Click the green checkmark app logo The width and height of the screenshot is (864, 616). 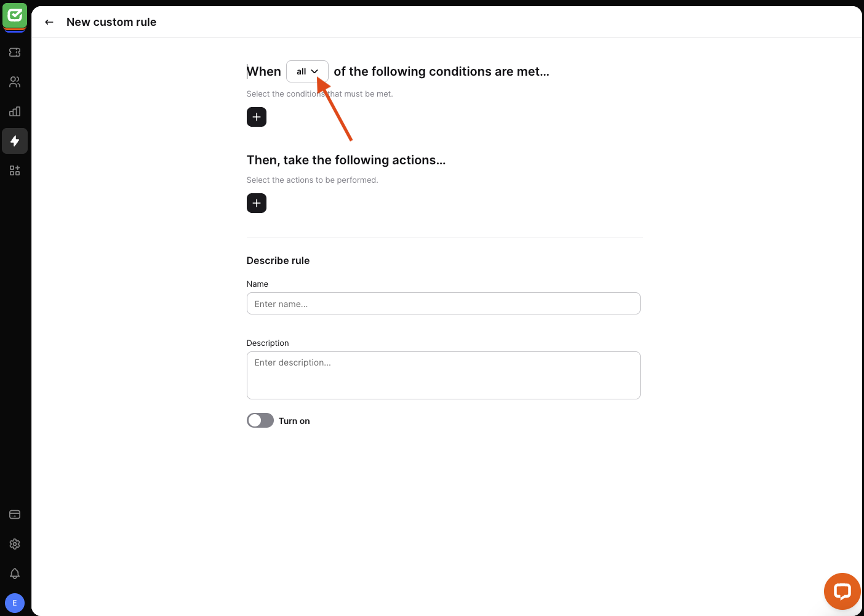[15, 17]
